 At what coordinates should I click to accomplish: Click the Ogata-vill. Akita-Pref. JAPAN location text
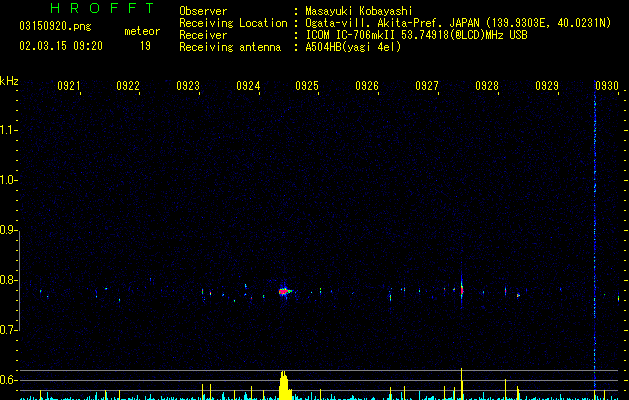pyautogui.click(x=458, y=23)
